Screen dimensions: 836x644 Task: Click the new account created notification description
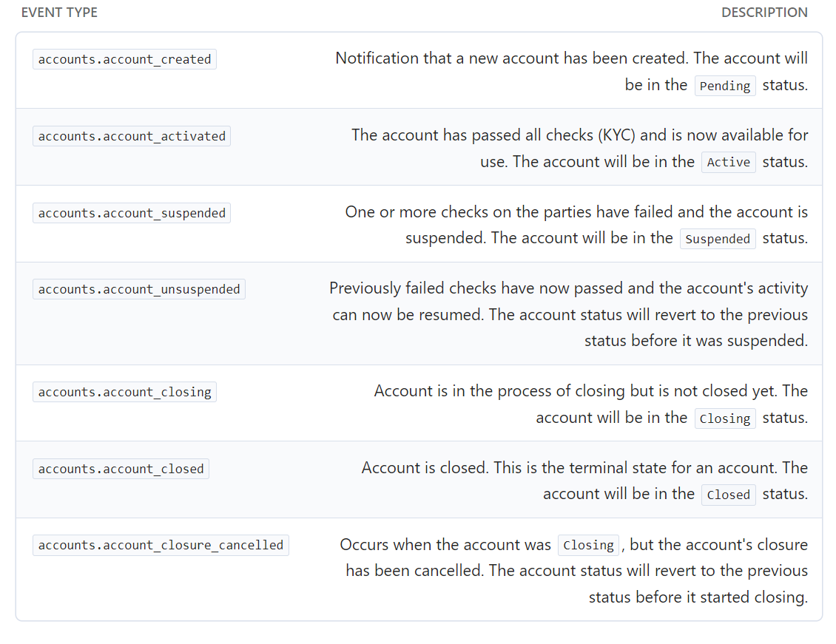coord(571,58)
